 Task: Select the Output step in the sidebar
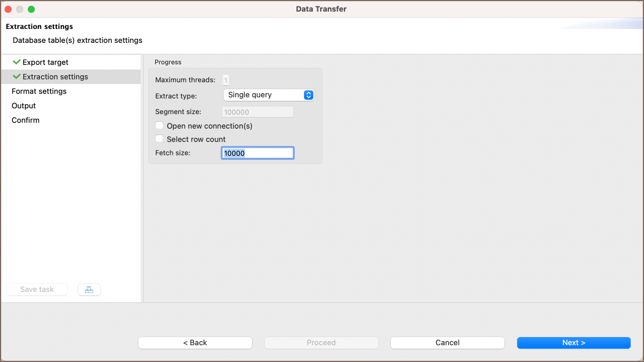click(24, 105)
